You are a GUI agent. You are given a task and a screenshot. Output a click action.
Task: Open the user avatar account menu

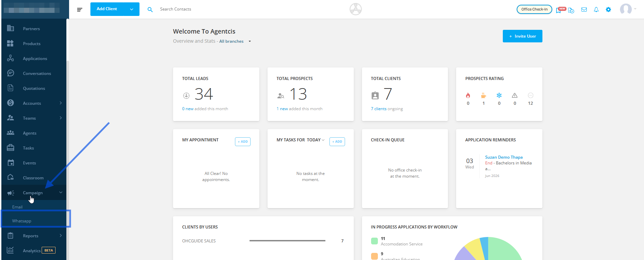pos(628,9)
